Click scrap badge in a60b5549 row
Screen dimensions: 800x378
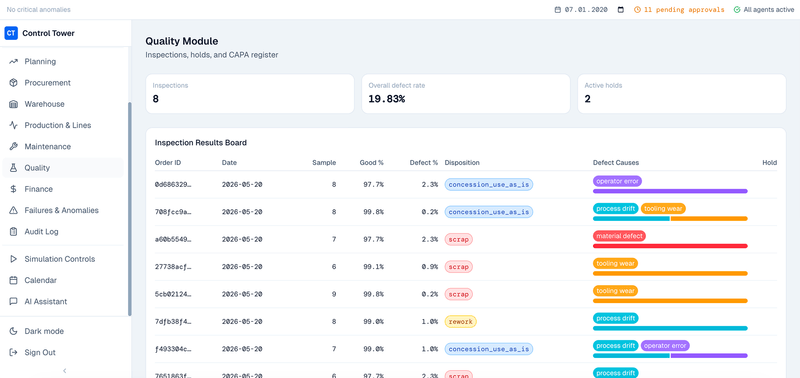coord(459,239)
